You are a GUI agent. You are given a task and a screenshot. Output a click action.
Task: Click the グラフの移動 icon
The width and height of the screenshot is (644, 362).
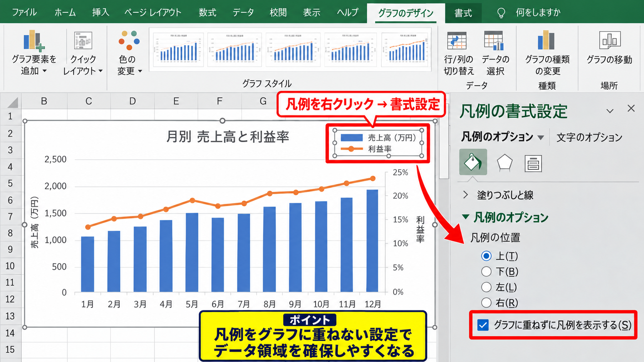click(610, 40)
